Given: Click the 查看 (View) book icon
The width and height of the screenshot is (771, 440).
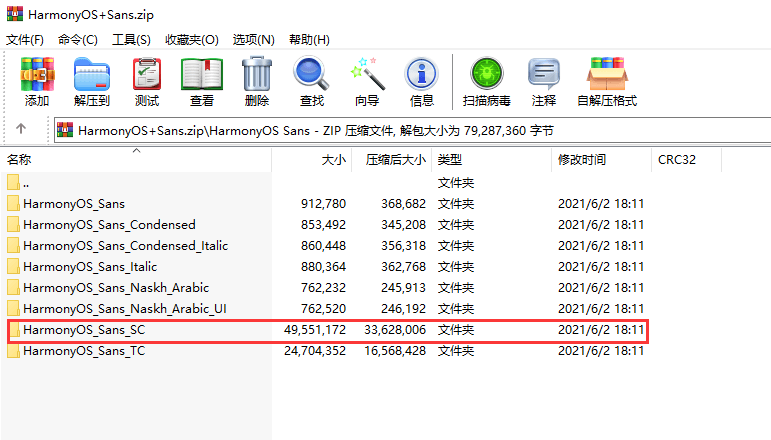Looking at the screenshot, I should tap(202, 74).
